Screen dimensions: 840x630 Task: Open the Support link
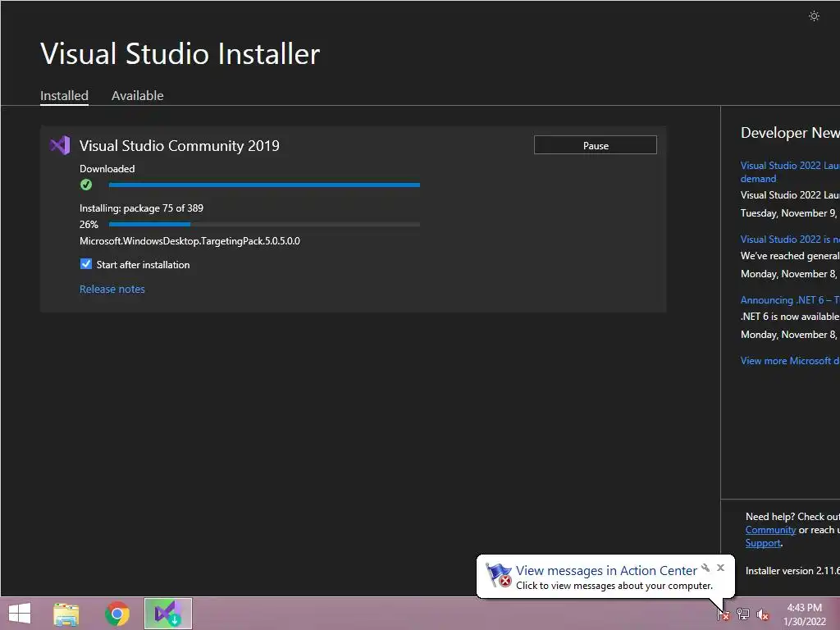763,543
